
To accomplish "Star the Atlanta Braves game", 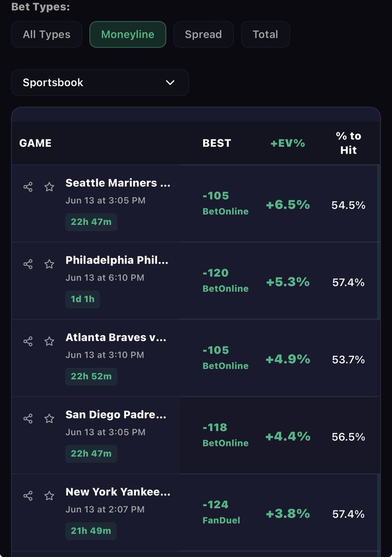I will (49, 341).
